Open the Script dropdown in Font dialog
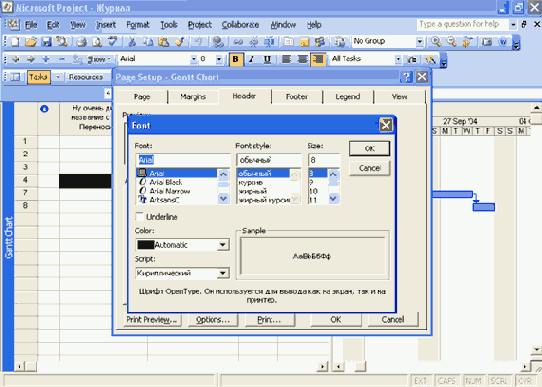The height and width of the screenshot is (387, 542). (223, 273)
